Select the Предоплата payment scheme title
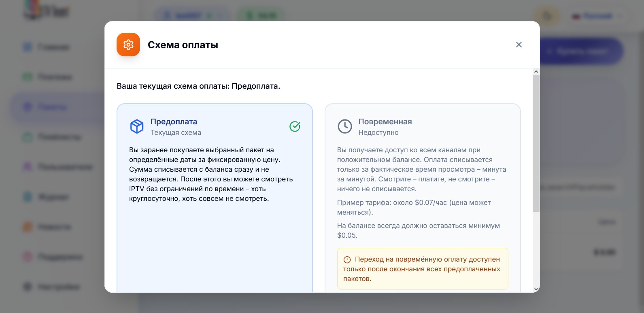Image resolution: width=644 pixels, height=313 pixels. pyautogui.click(x=174, y=121)
